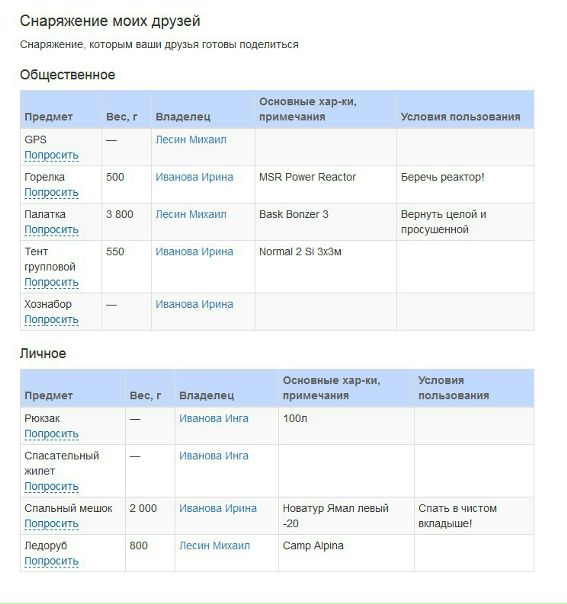Open Иванова Ирина profile in Хознабор row
This screenshot has width=567, height=604.
point(194,304)
